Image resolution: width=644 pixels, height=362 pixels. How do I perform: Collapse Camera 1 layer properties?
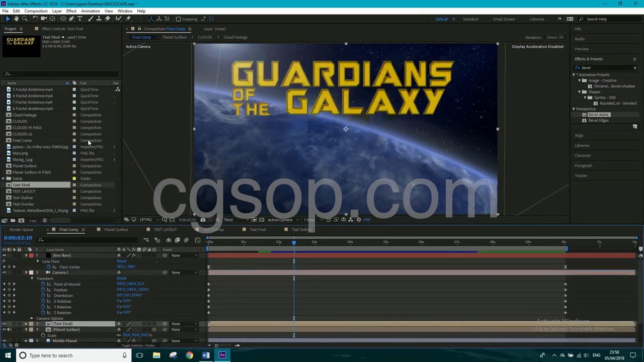(26, 273)
